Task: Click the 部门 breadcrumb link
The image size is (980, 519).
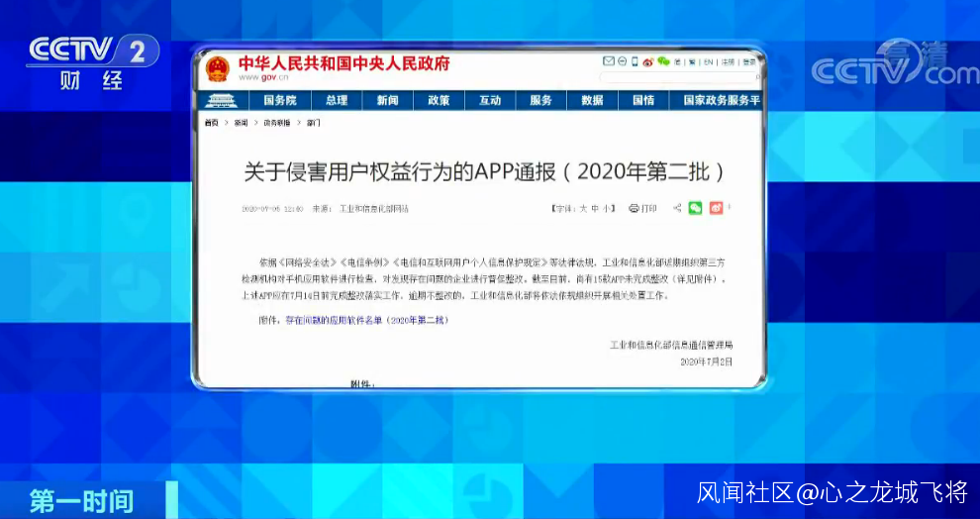Action: [x=313, y=123]
